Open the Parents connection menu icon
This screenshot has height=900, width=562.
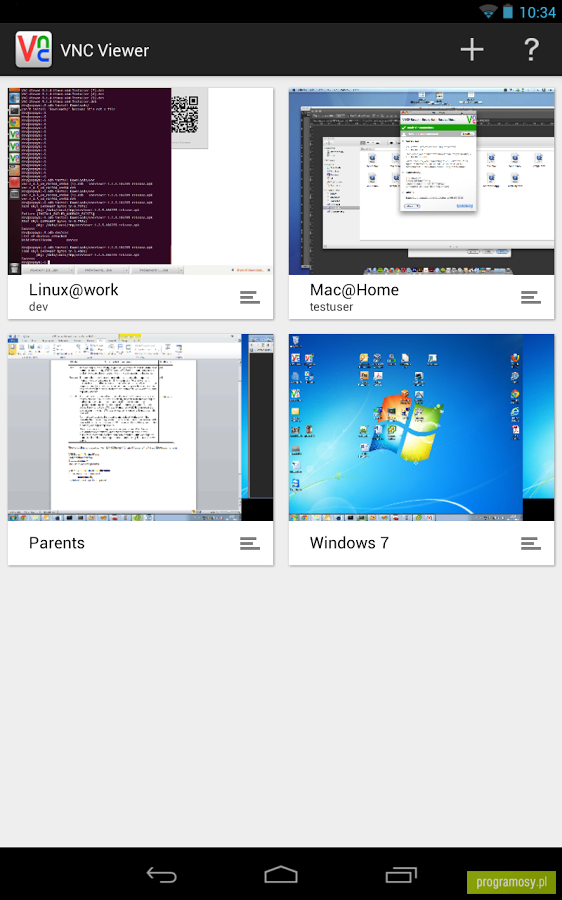click(x=250, y=543)
